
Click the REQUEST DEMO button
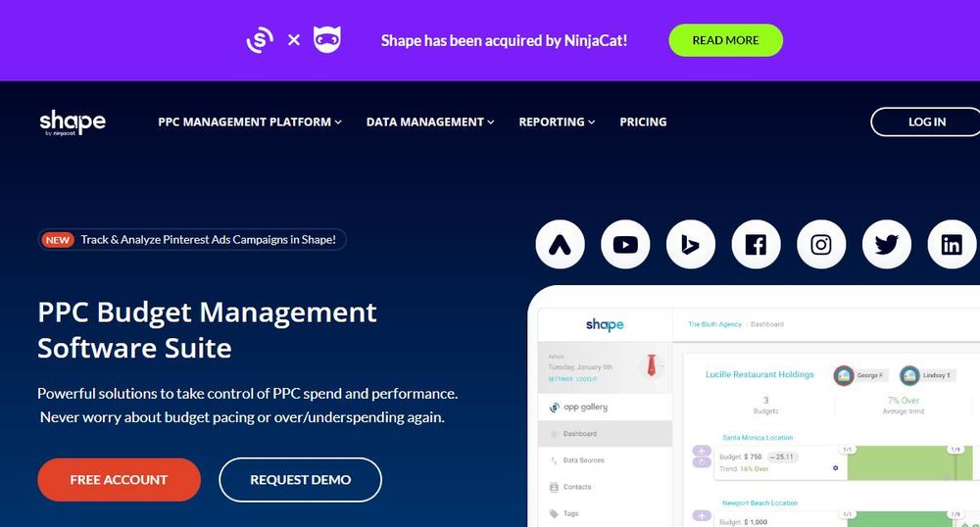[x=300, y=480]
